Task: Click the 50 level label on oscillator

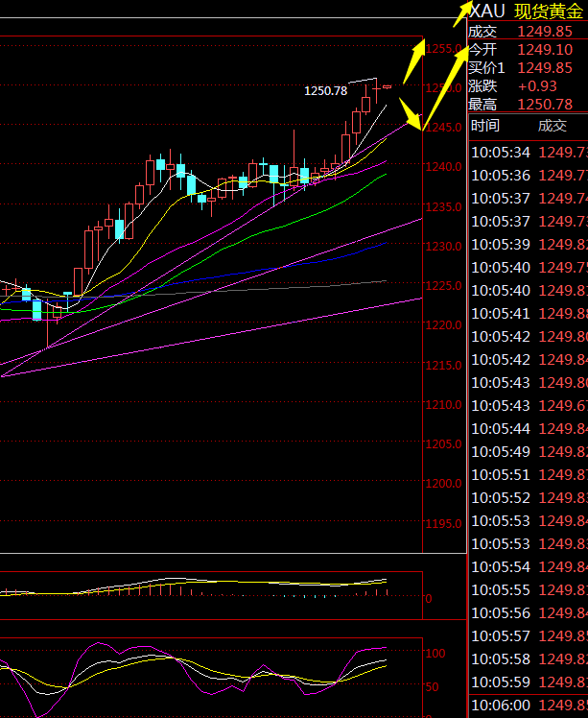Action: pyautogui.click(x=432, y=687)
